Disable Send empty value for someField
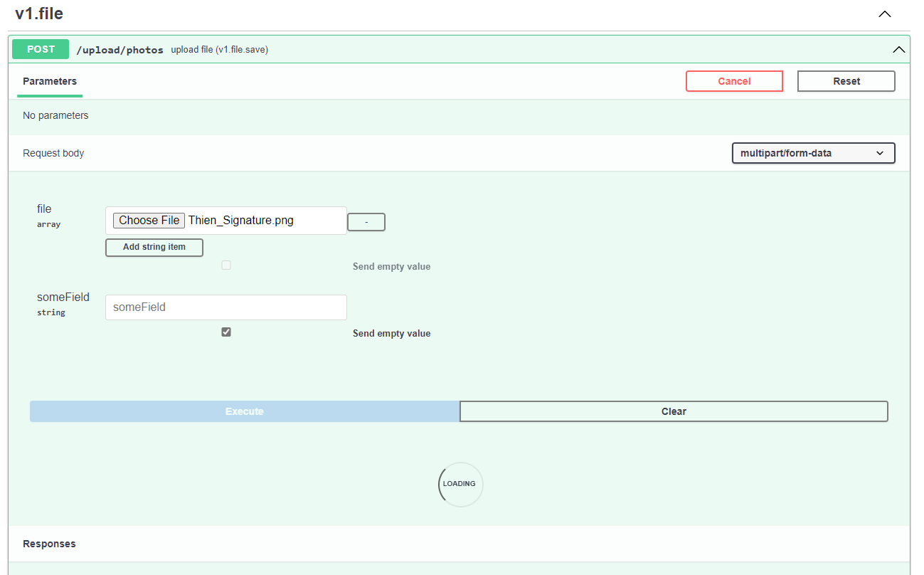 pos(225,332)
